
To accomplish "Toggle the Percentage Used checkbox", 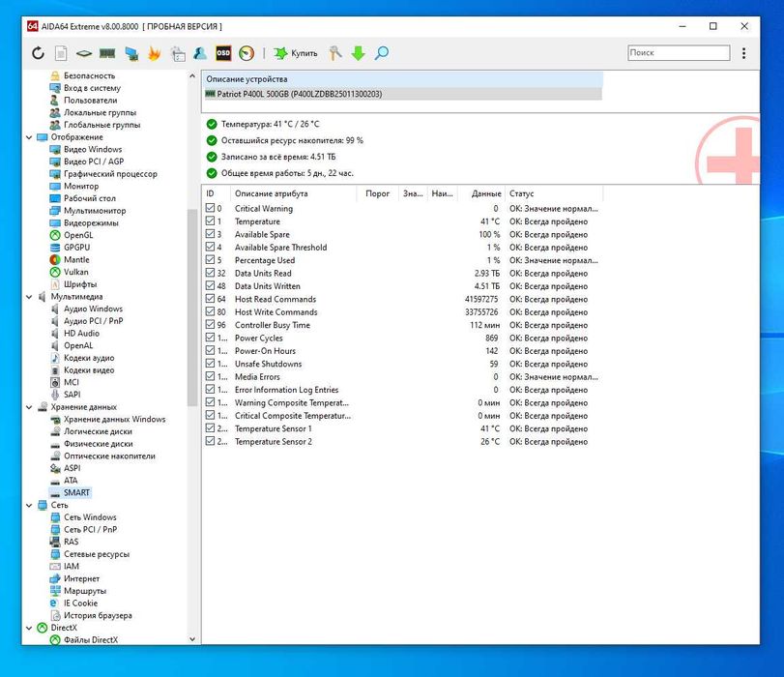I will point(211,260).
